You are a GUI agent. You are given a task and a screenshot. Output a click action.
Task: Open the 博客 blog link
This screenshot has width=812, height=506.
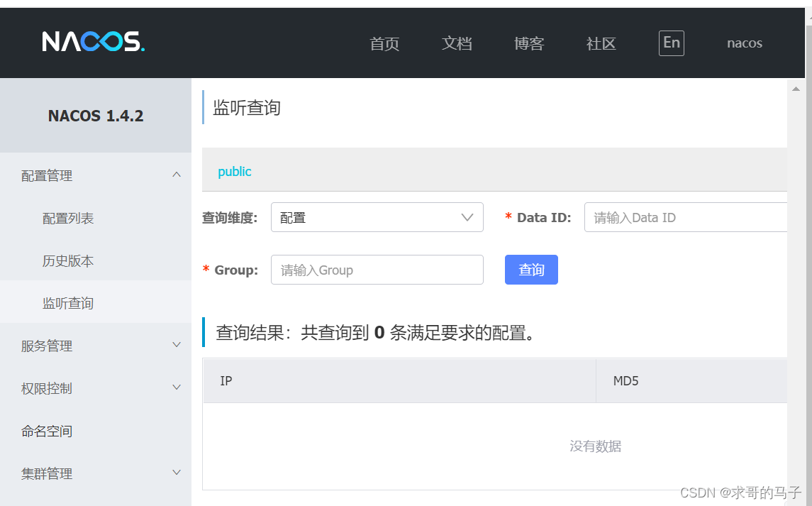click(529, 43)
